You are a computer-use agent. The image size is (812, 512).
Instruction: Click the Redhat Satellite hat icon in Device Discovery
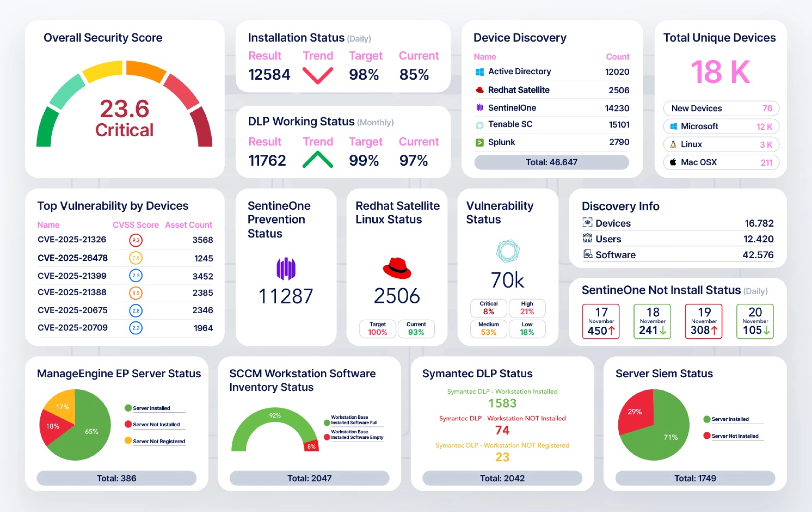click(479, 90)
